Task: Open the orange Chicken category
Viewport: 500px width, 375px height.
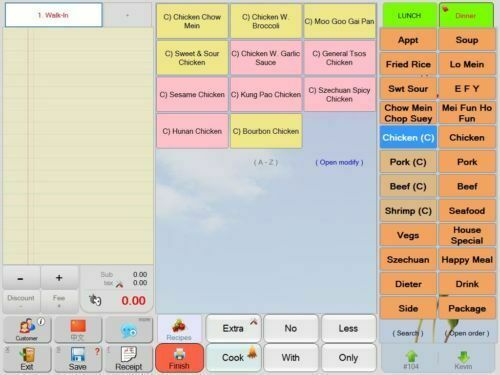Action: pyautogui.click(x=467, y=138)
